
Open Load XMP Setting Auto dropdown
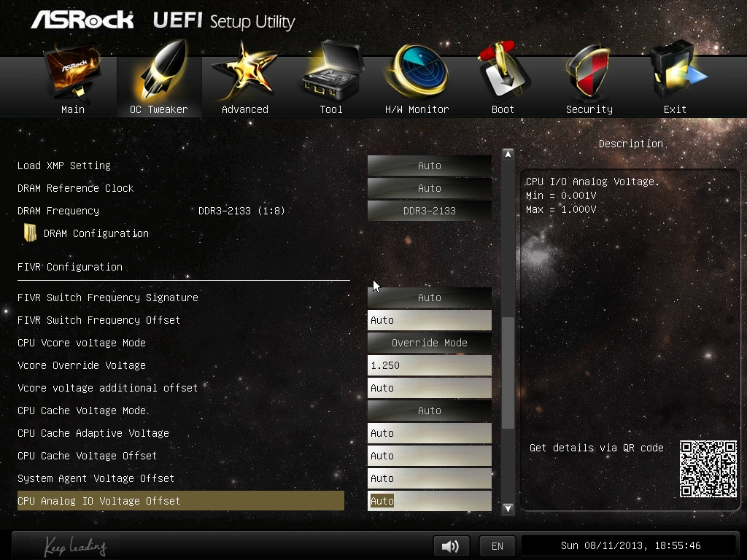[x=429, y=166]
